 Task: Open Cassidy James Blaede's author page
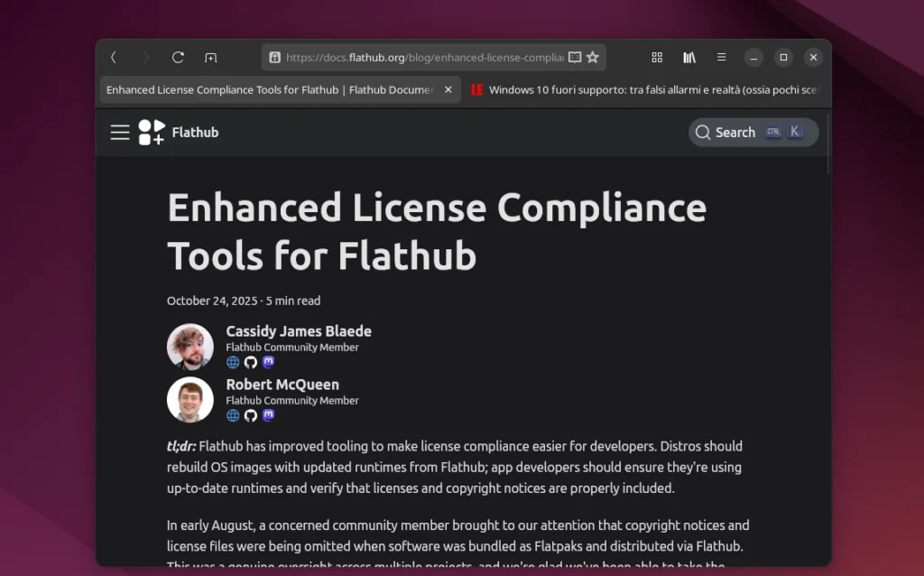299,330
